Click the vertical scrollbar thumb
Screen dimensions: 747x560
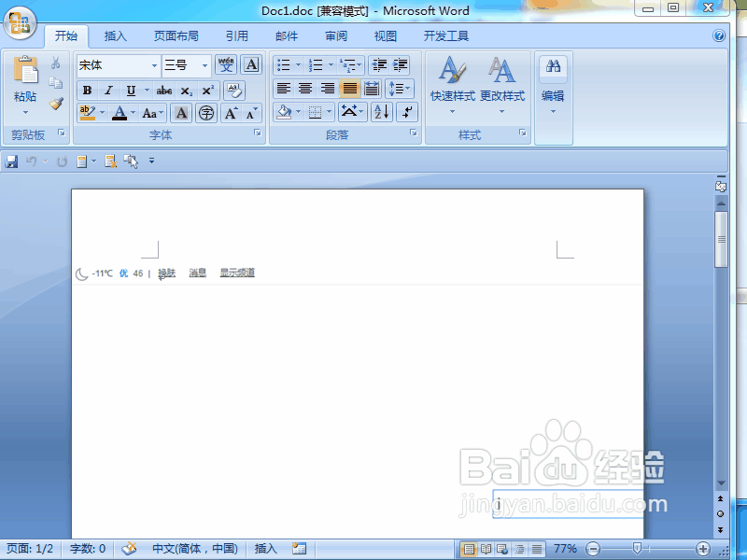[721, 239]
